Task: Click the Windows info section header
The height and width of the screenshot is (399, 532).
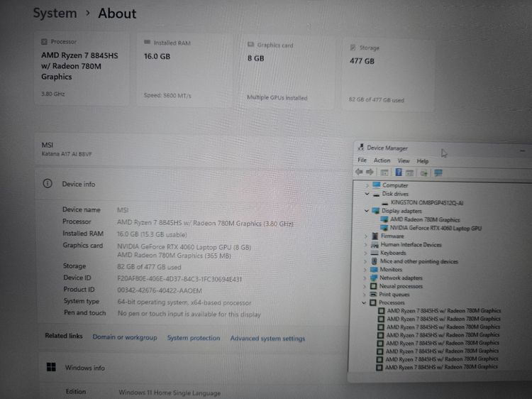Action: coord(194,368)
